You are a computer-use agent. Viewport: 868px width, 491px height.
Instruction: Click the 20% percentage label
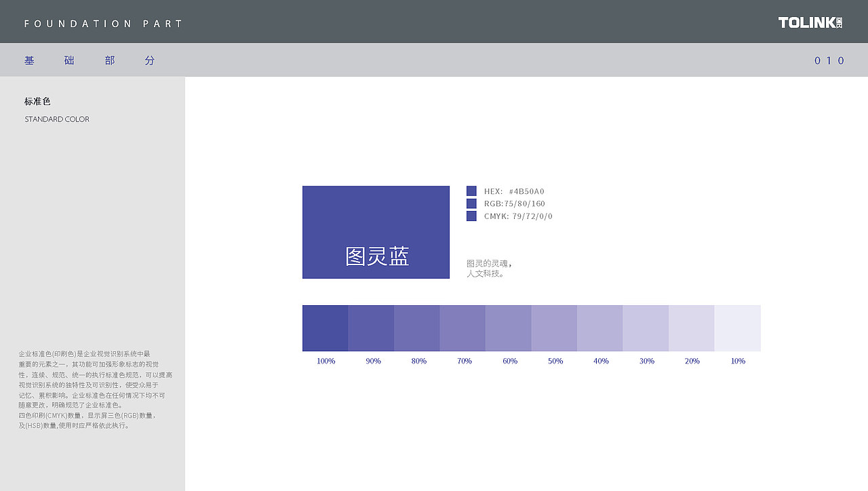pos(692,361)
